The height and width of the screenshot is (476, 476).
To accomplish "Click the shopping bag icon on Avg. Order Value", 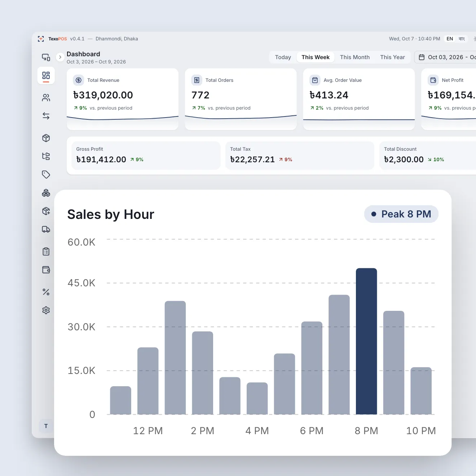I will coord(315,80).
